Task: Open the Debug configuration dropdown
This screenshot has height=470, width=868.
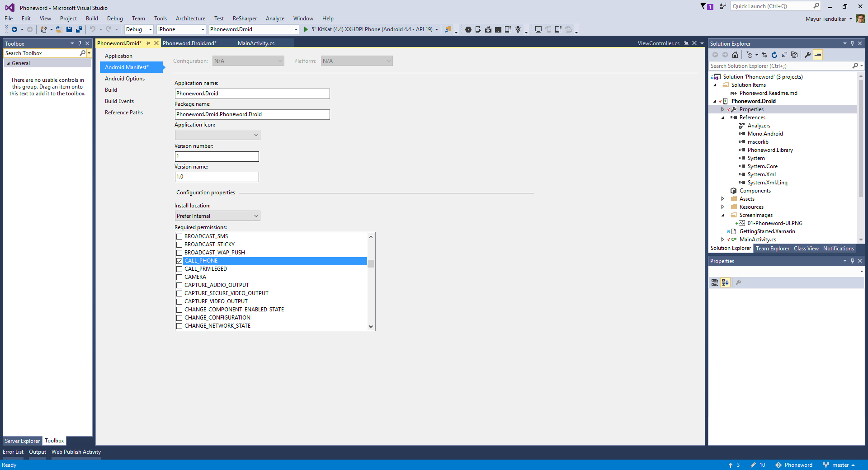Action: (139, 29)
